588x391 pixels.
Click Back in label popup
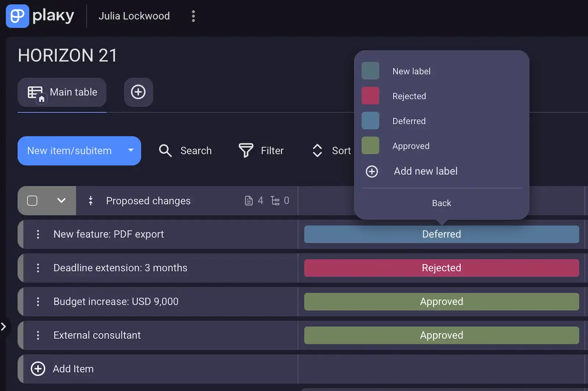click(441, 203)
